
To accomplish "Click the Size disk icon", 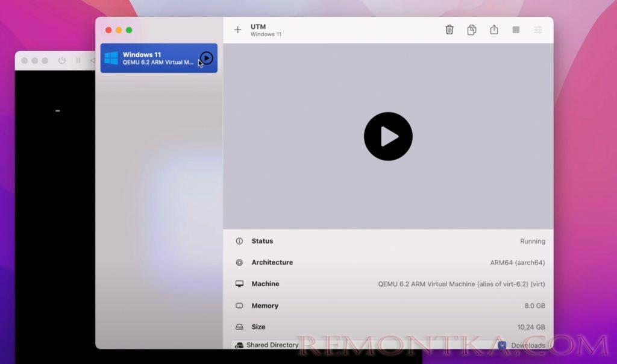I will [x=239, y=327].
